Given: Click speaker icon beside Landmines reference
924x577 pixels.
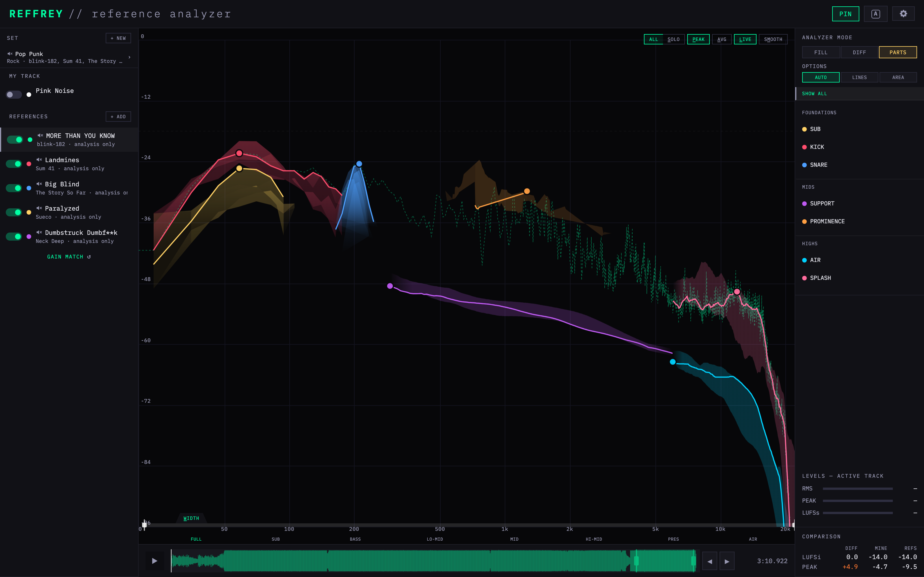Looking at the screenshot, I should pyautogui.click(x=39, y=160).
